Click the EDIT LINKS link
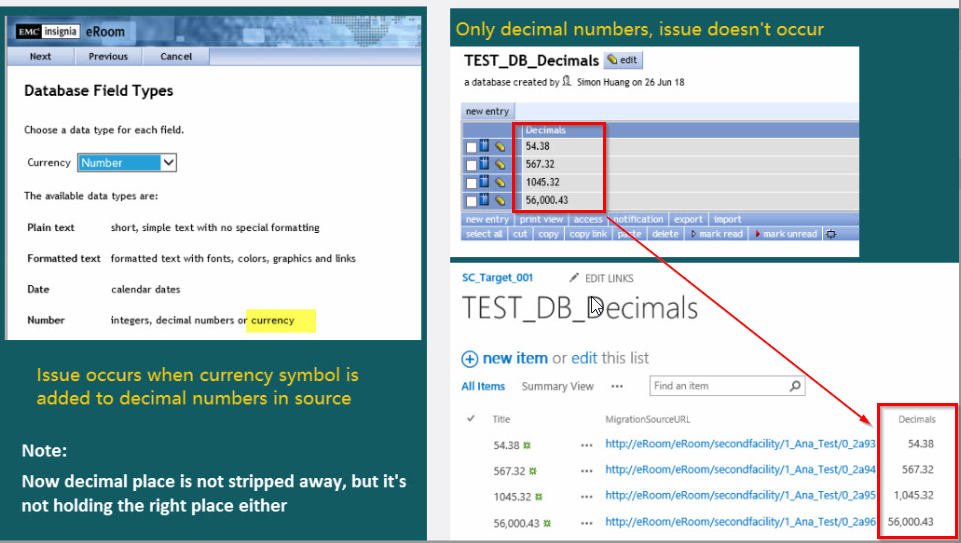This screenshot has height=543, width=961. [609, 278]
